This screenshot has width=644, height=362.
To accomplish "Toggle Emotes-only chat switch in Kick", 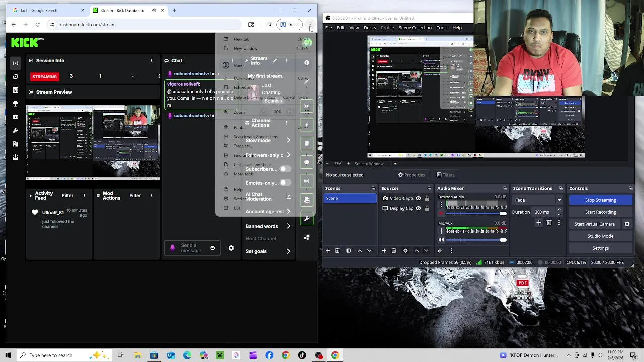I will pos(285,183).
